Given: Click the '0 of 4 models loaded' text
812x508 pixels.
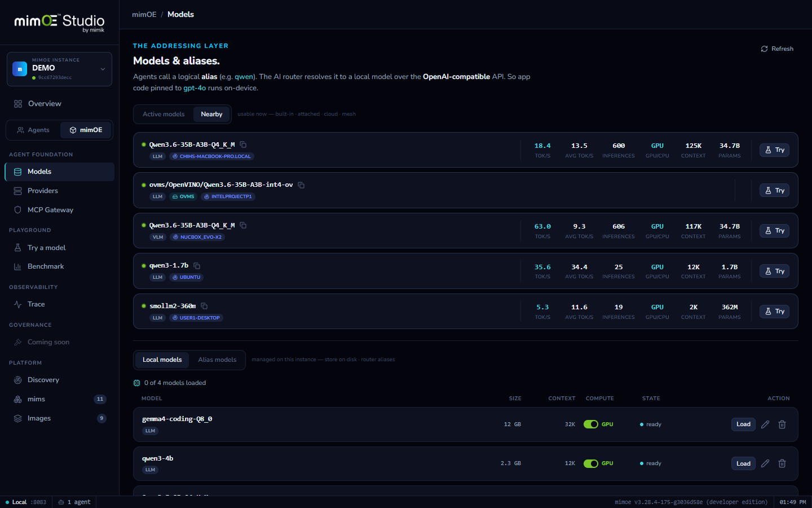Looking at the screenshot, I should (x=175, y=383).
